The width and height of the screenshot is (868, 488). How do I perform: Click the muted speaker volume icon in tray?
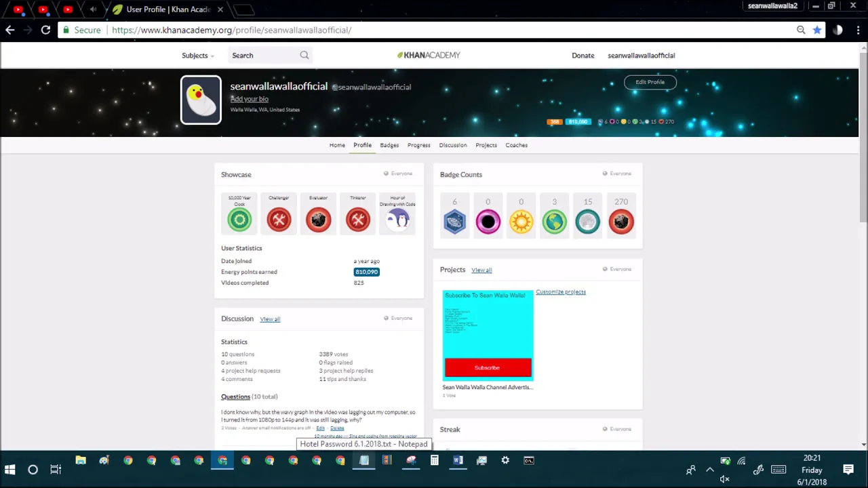tap(724, 479)
